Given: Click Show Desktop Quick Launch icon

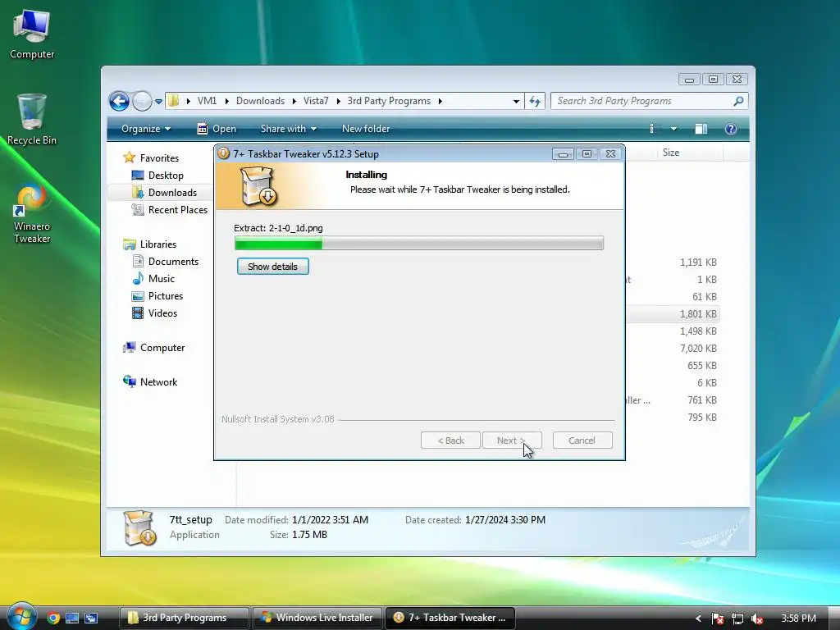Looking at the screenshot, I should tap(72, 618).
